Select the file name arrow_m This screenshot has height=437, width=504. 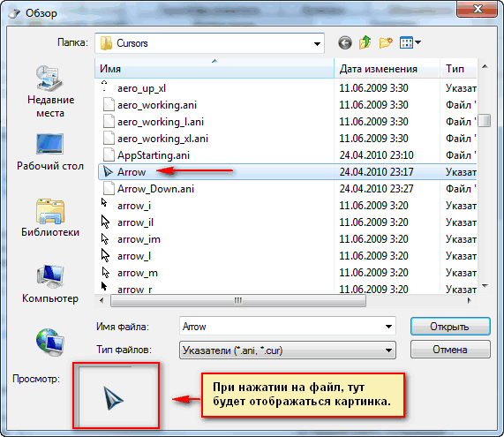click(x=137, y=273)
